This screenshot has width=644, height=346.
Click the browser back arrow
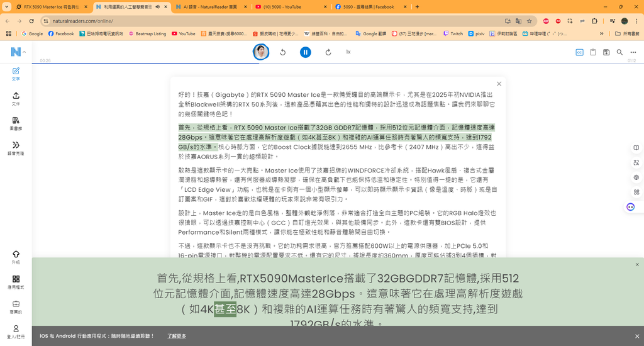(8, 21)
